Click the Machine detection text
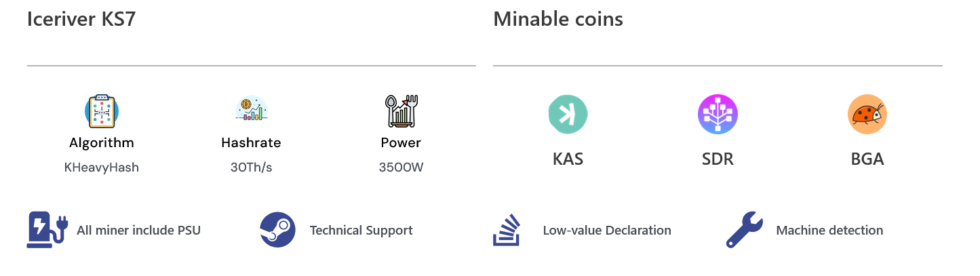 [829, 231]
